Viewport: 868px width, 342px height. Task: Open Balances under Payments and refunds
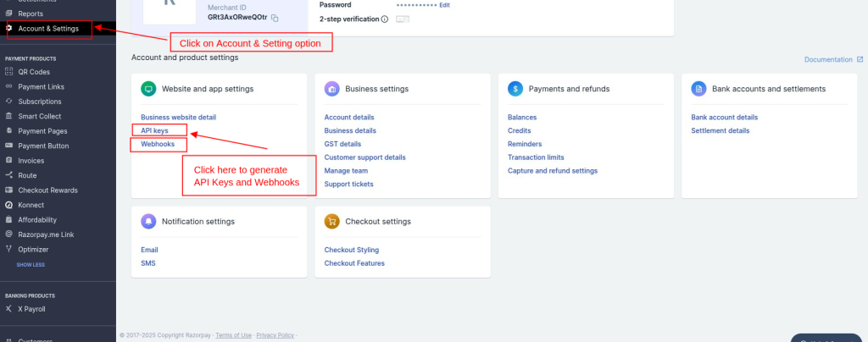coord(522,117)
